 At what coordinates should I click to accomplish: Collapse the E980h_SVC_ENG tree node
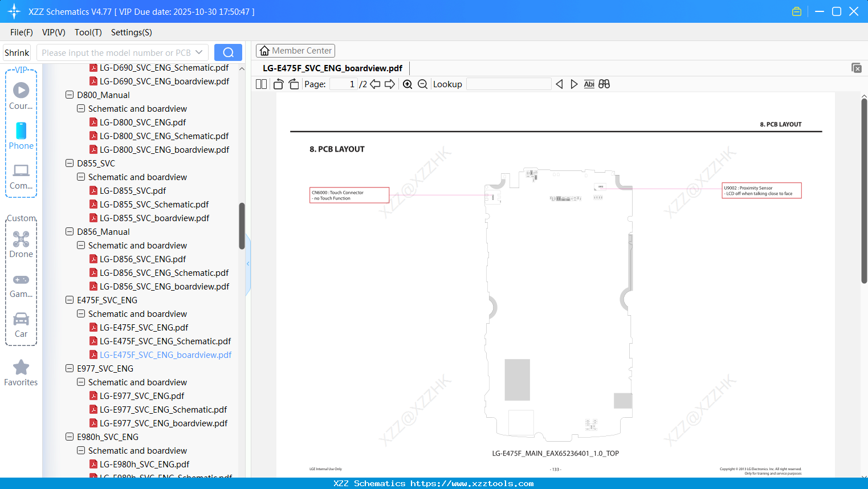click(70, 437)
